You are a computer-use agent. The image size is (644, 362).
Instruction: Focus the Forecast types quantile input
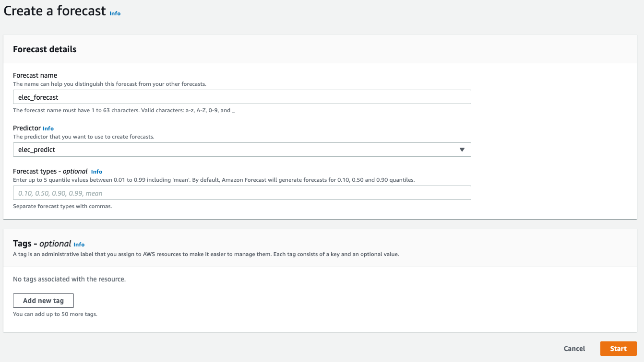(x=242, y=193)
